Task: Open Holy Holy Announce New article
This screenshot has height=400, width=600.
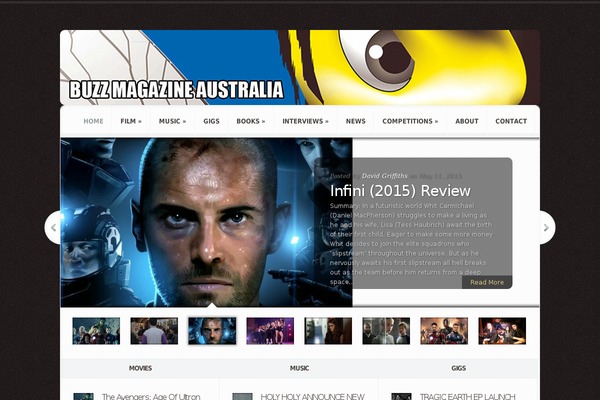Action: pos(313,396)
